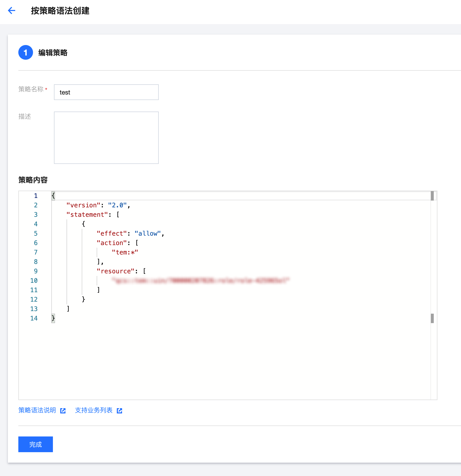Select the "2.0" version value
This screenshot has width=461, height=476.
click(x=117, y=205)
